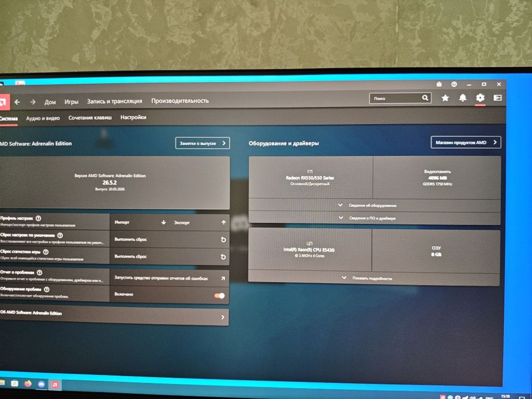Click the AMD Software taskbar icon
The height and width of the screenshot is (399, 532).
click(55, 384)
